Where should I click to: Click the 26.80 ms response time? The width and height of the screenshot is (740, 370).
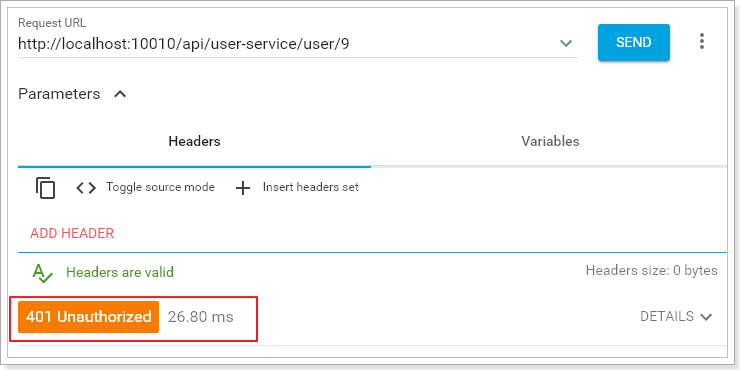201,317
